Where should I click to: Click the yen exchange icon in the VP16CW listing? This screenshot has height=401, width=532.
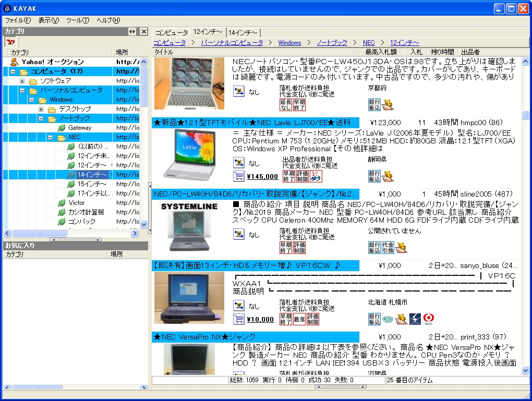click(x=239, y=306)
